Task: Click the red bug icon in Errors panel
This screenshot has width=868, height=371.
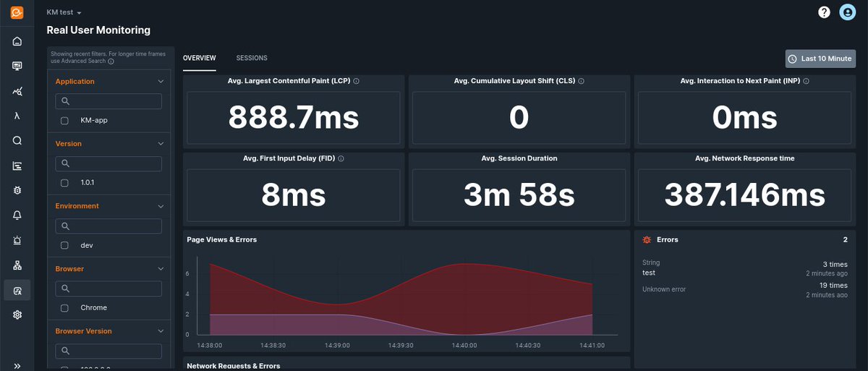Action: pyautogui.click(x=647, y=239)
